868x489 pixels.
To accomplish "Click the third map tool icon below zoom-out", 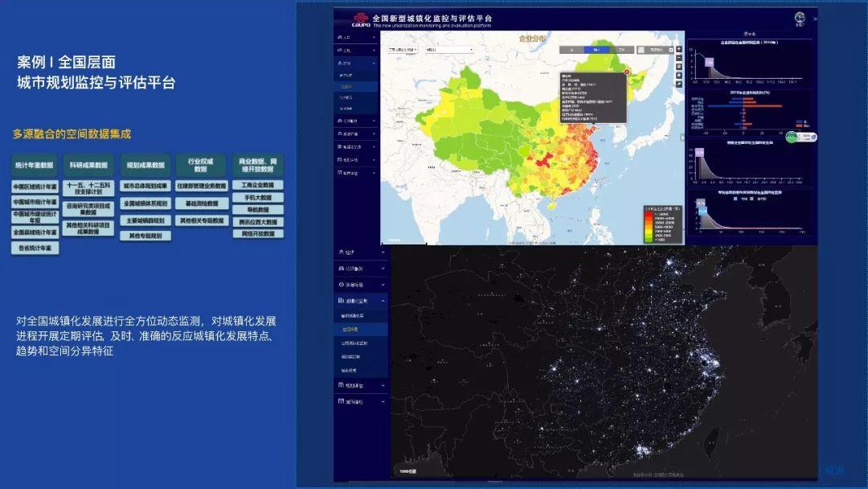I will point(679,67).
